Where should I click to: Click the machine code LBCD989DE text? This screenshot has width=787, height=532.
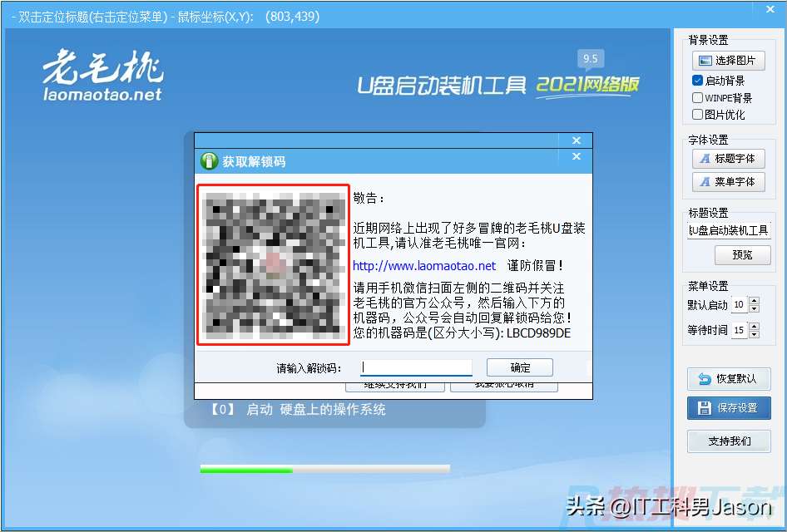538,333
